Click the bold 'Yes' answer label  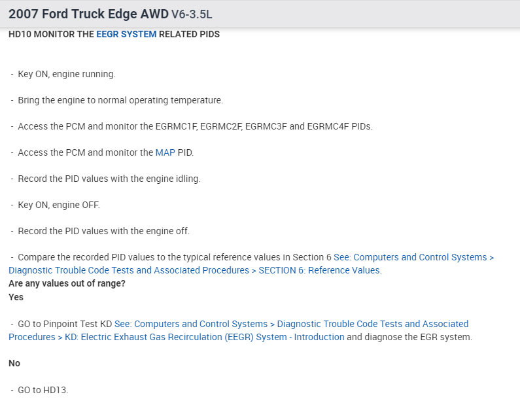point(16,297)
